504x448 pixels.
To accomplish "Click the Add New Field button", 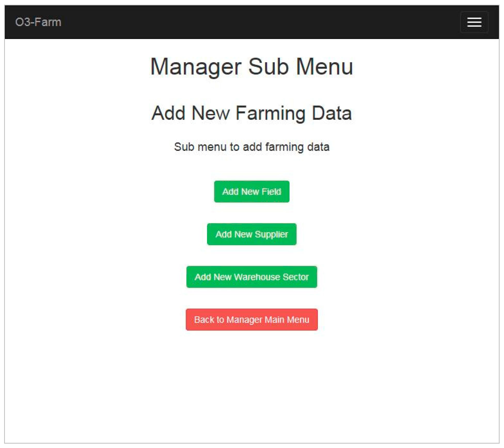I will pyautogui.click(x=251, y=191).
